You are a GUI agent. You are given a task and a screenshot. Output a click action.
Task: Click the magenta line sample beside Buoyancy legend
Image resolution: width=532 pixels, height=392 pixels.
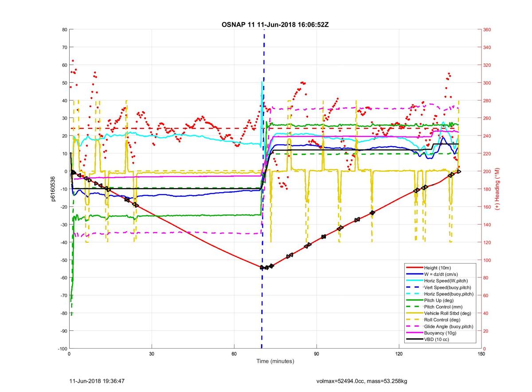point(415,333)
